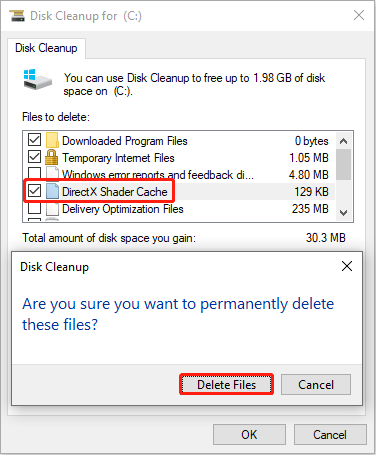The height and width of the screenshot is (455, 376).
Task: Switch to the Disk Cleanup tab
Action: pos(46,48)
